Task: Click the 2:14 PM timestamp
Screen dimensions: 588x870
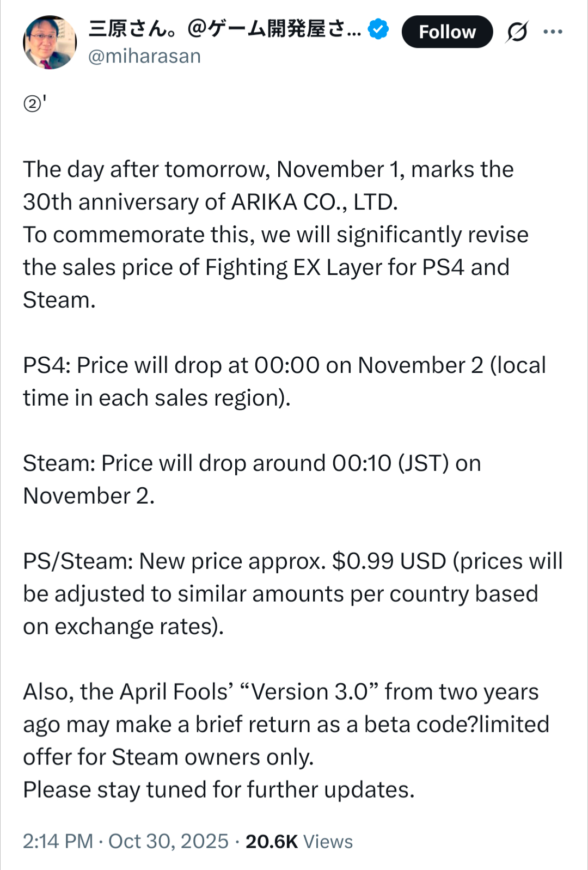Action: point(58,841)
